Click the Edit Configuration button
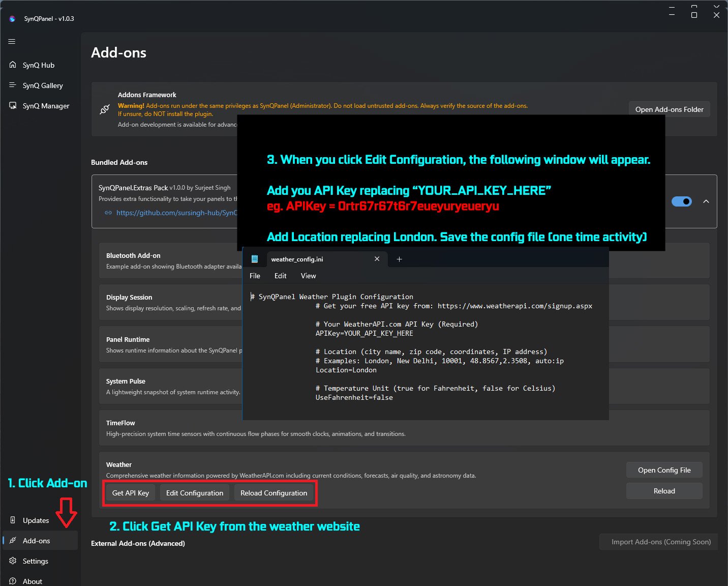 pyautogui.click(x=195, y=493)
